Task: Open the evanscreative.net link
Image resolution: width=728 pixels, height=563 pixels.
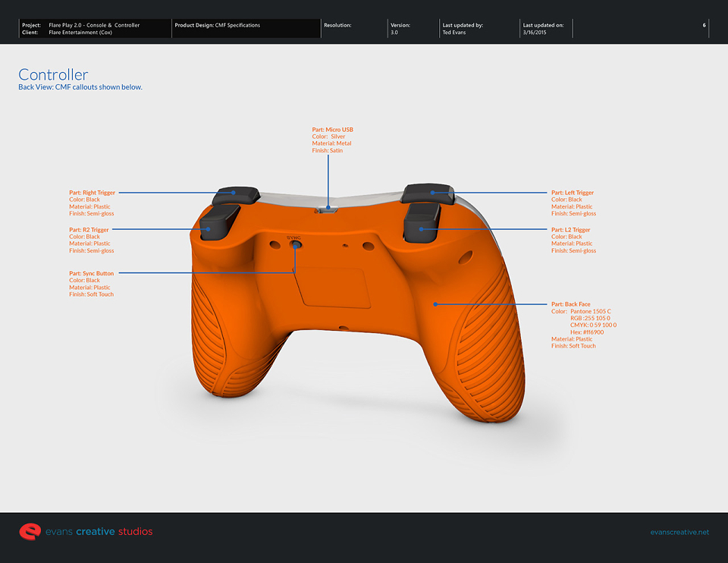Action: pyautogui.click(x=679, y=533)
